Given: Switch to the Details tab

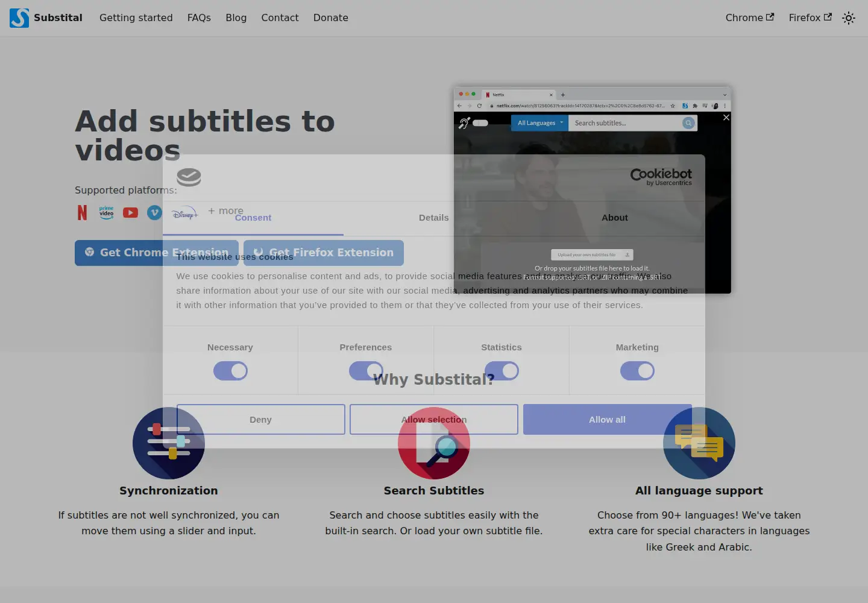Looking at the screenshot, I should [x=434, y=218].
